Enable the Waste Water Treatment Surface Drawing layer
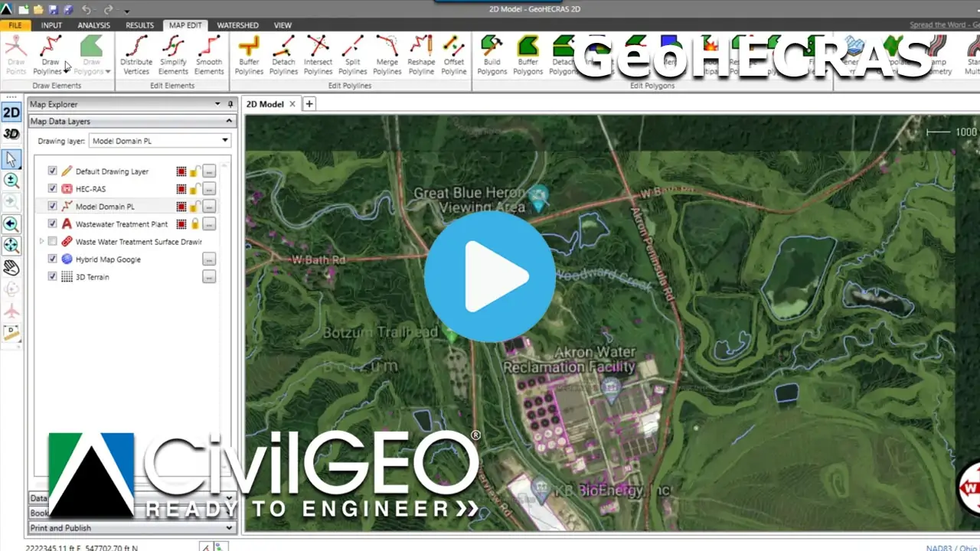The height and width of the screenshot is (551, 980). point(52,241)
